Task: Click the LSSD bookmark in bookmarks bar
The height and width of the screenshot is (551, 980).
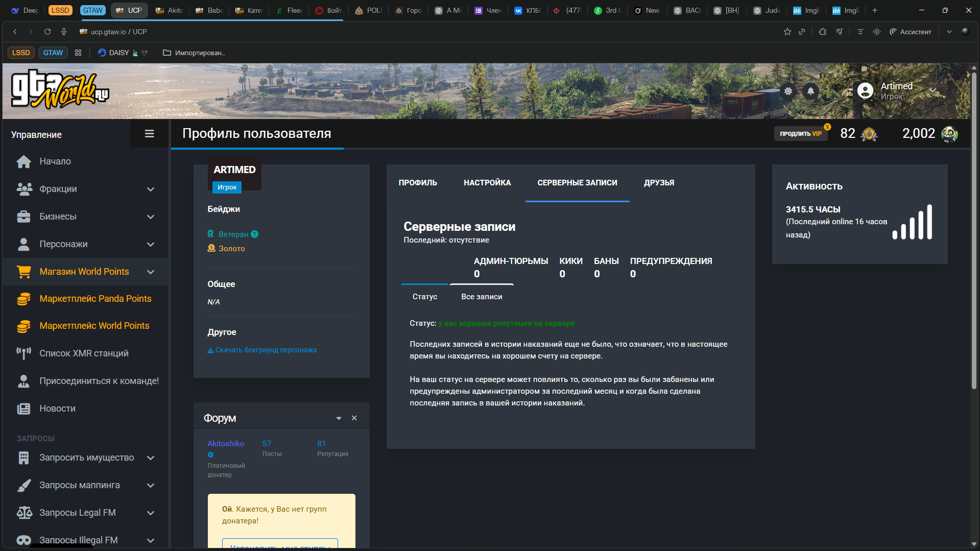Action: pos(21,53)
